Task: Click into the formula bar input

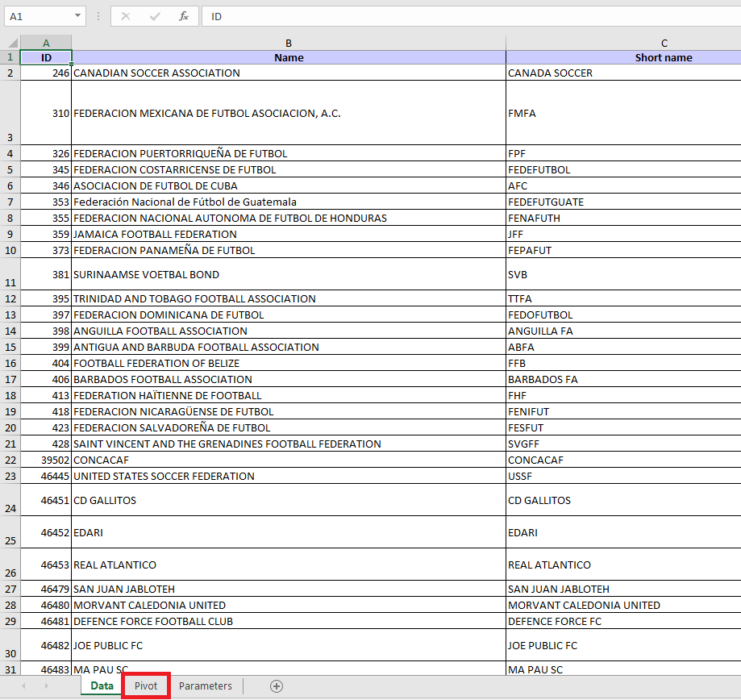Action: (x=468, y=16)
